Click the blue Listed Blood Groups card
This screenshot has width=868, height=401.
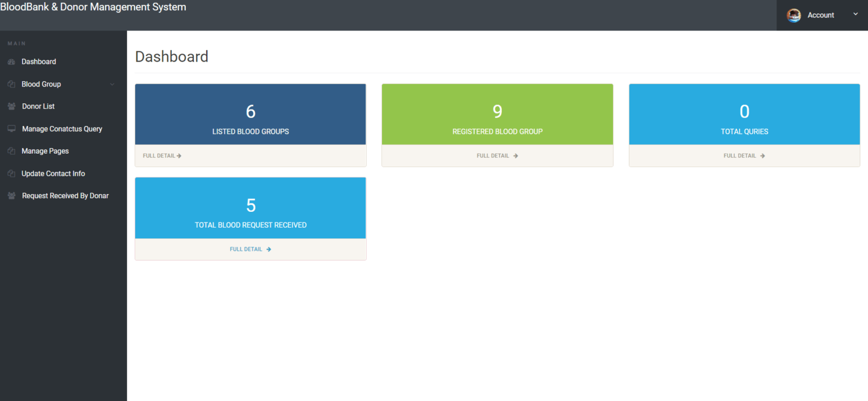pos(250,114)
